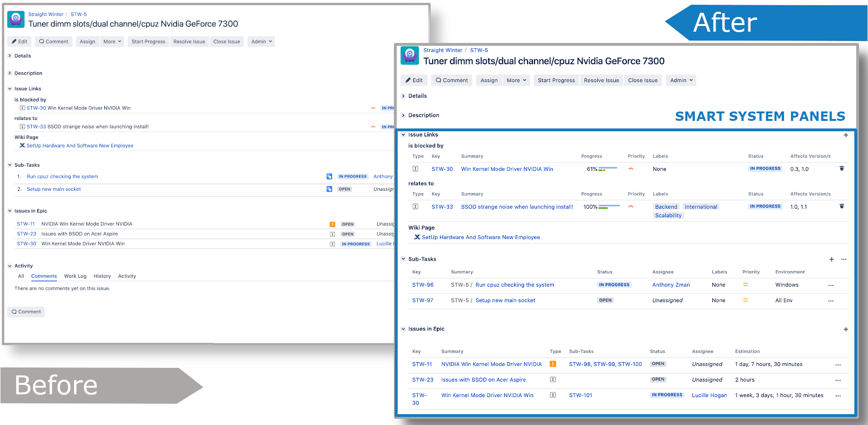Open row actions for STW-23 epic issue
The width and height of the screenshot is (868, 425).
(838, 380)
